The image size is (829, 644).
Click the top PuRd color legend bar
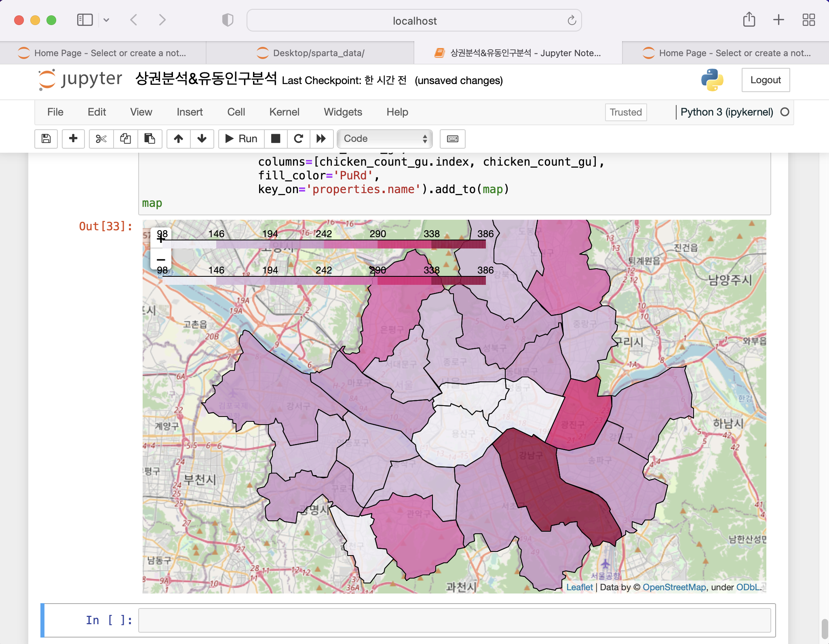click(x=323, y=244)
